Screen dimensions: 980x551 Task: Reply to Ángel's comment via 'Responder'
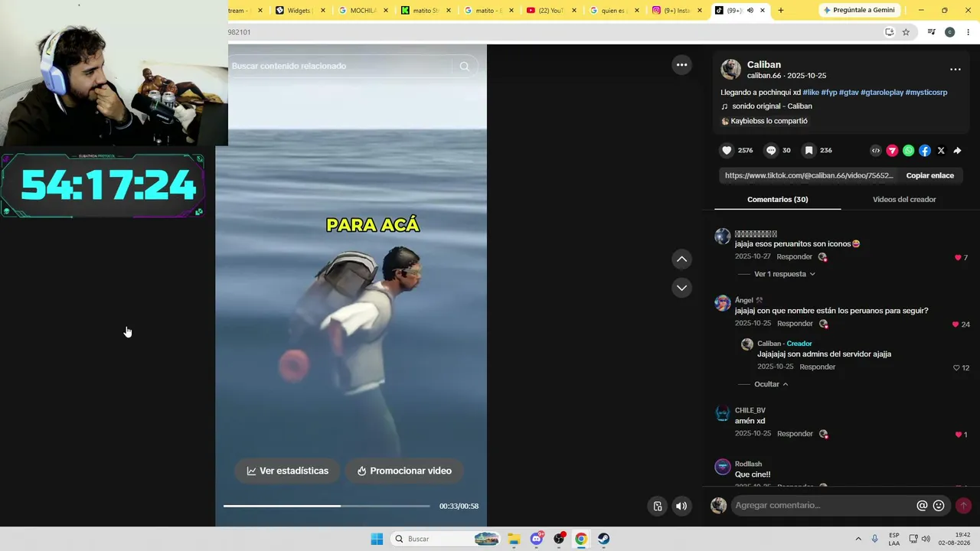click(x=795, y=324)
